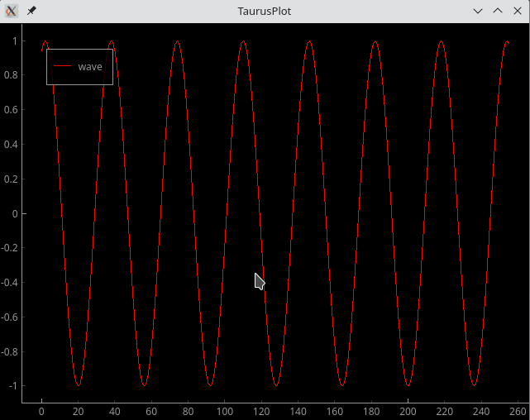Image resolution: width=530 pixels, height=420 pixels.
Task: Click the Y-axis tick label 1
Action: tap(14, 41)
